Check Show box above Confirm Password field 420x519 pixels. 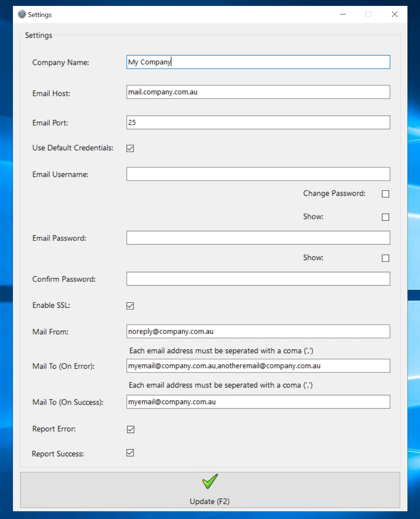385,258
